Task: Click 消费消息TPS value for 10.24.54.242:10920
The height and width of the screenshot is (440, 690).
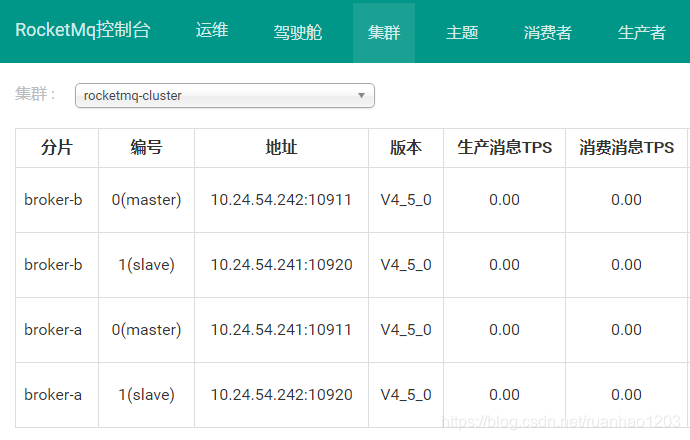Action: click(626, 395)
